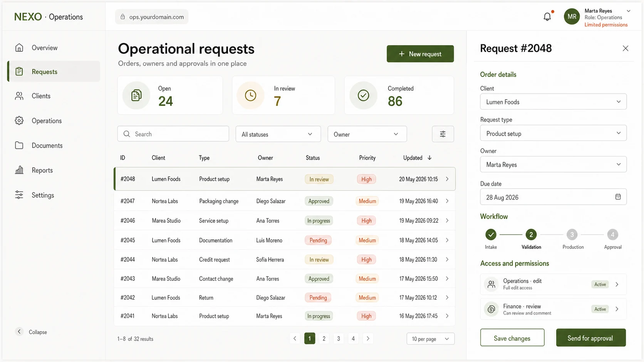Open the notifications bell

pos(547,17)
